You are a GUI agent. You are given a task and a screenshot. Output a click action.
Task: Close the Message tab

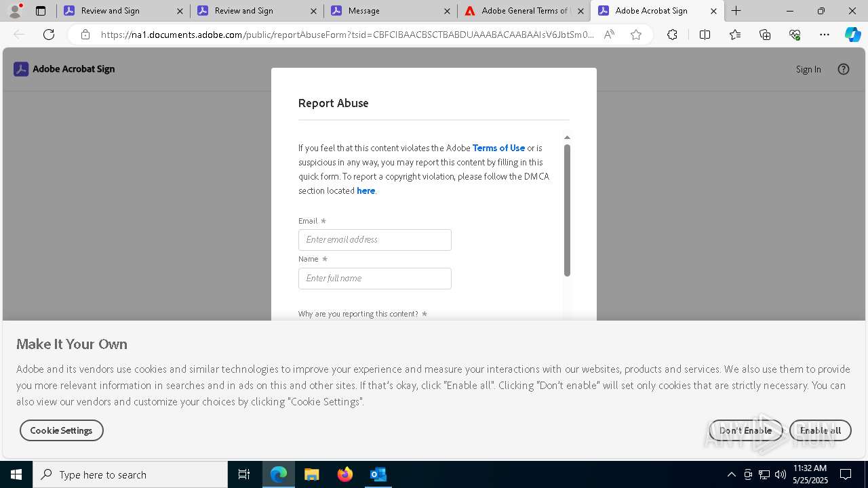447,11
